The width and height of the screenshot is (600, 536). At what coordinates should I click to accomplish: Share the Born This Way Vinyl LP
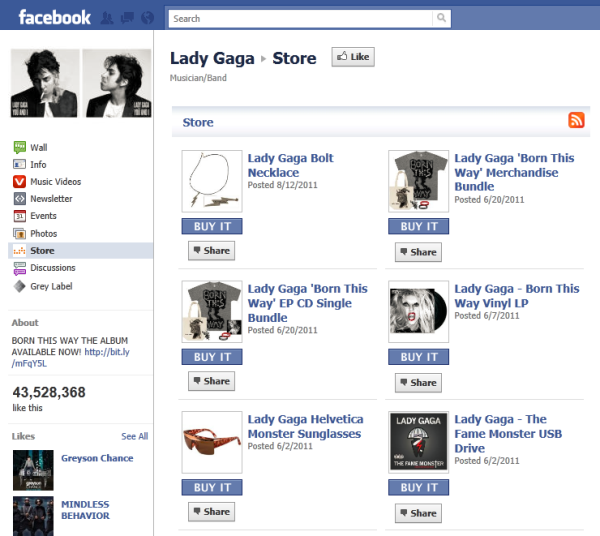(x=418, y=382)
